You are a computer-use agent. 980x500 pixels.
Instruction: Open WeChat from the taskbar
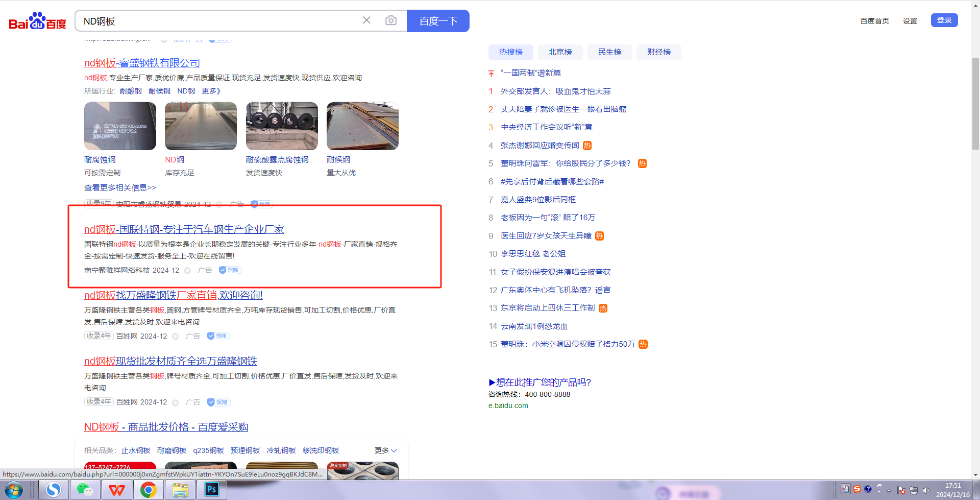(x=85, y=490)
